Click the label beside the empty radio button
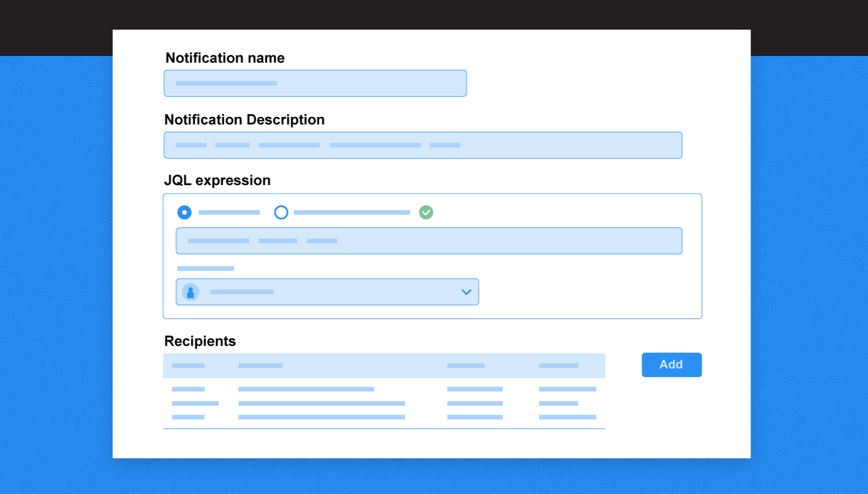Image resolution: width=868 pixels, height=494 pixels. (352, 212)
